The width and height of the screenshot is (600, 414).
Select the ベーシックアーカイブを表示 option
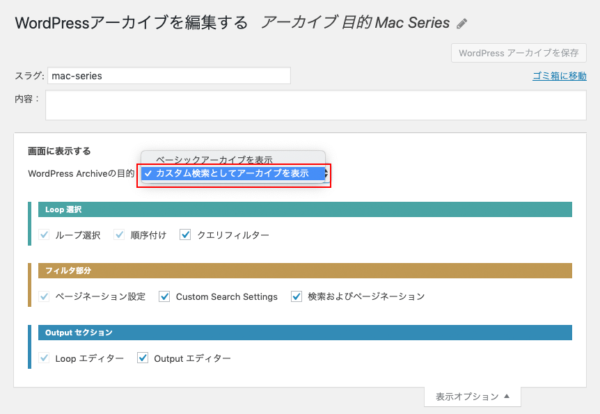pos(214,159)
